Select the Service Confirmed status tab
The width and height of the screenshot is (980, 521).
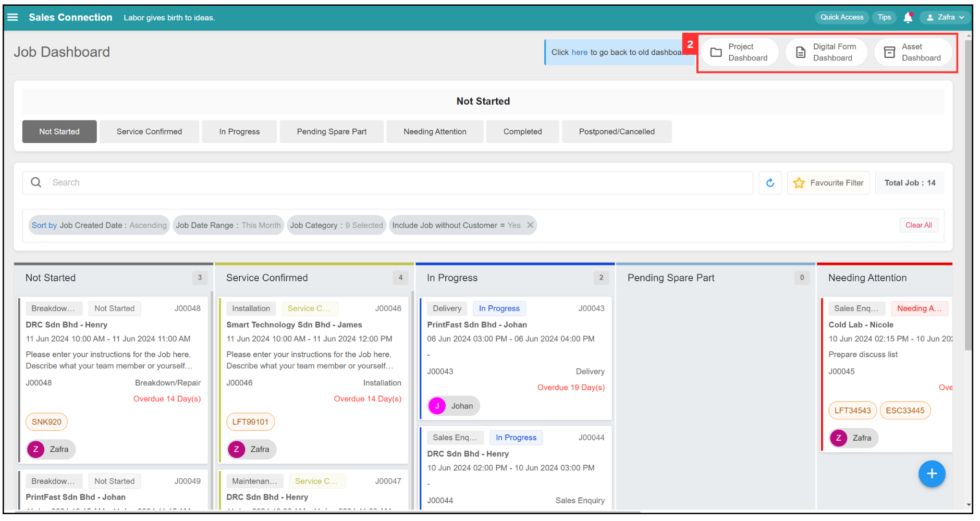pyautogui.click(x=149, y=131)
